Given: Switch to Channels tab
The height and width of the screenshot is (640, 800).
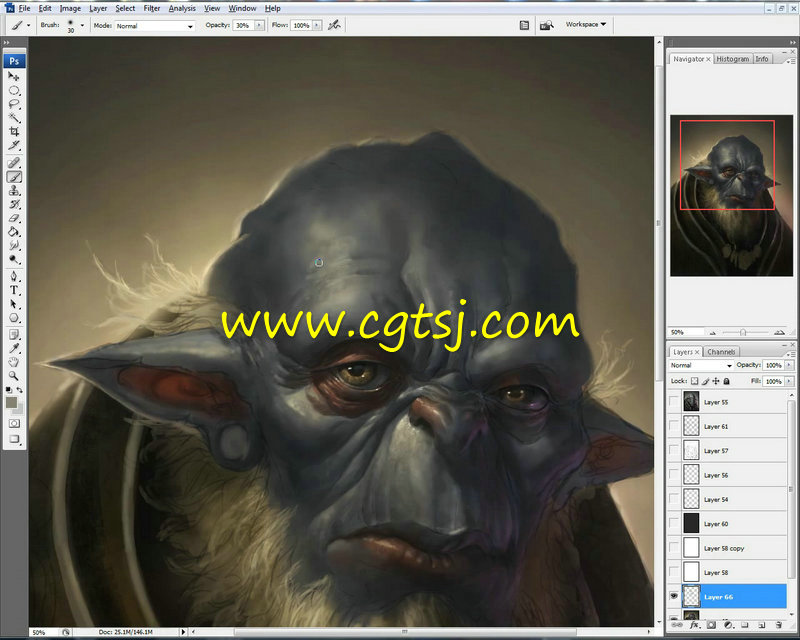Looking at the screenshot, I should click(x=721, y=352).
